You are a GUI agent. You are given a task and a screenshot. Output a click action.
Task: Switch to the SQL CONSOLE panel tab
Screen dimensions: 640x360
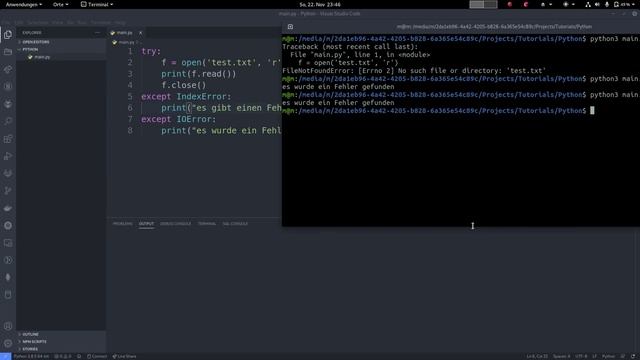[235, 224]
